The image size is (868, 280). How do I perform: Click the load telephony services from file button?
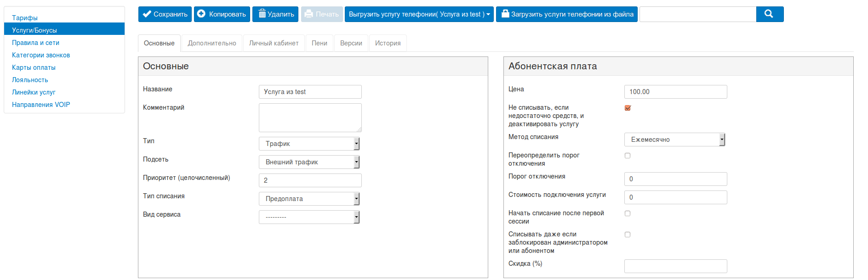click(x=566, y=14)
